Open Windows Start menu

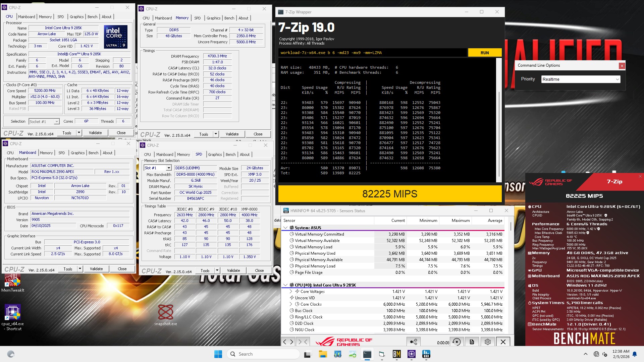[x=218, y=354]
